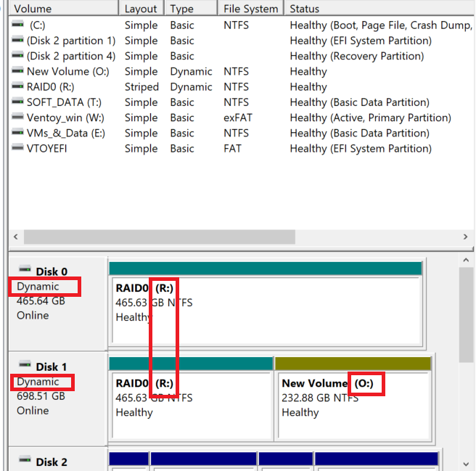
Task: Select the New Volume (O:) list row name
Action: click(x=68, y=72)
